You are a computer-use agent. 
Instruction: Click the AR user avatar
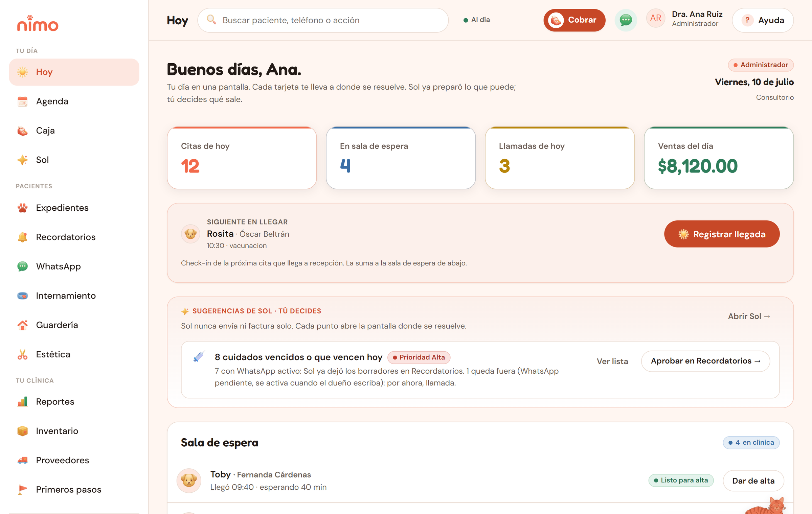click(x=656, y=18)
